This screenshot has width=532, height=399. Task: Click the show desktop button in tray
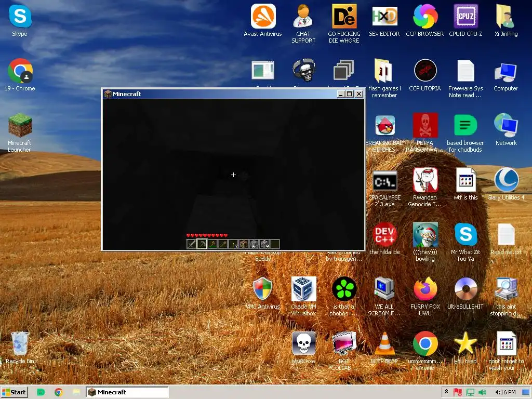tap(526, 392)
